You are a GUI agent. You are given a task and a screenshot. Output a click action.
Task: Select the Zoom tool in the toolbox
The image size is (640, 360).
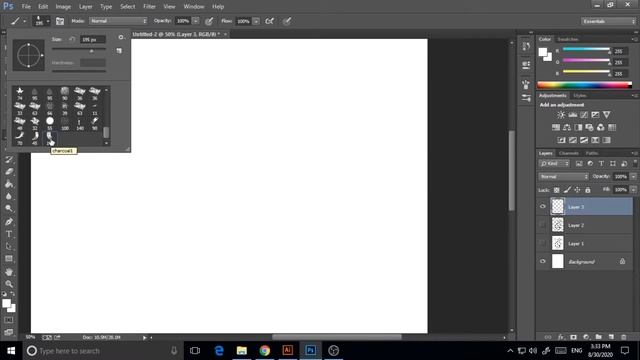click(9, 284)
